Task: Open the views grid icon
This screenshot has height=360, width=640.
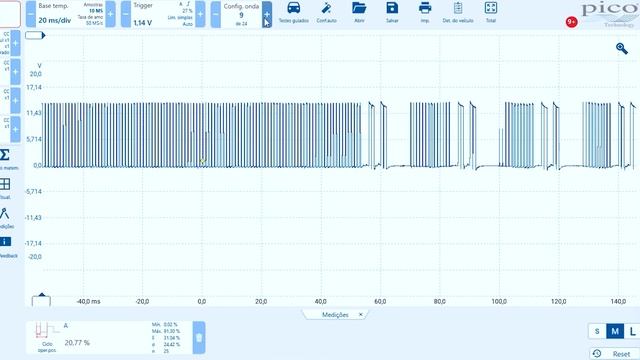Action: [x=5, y=184]
